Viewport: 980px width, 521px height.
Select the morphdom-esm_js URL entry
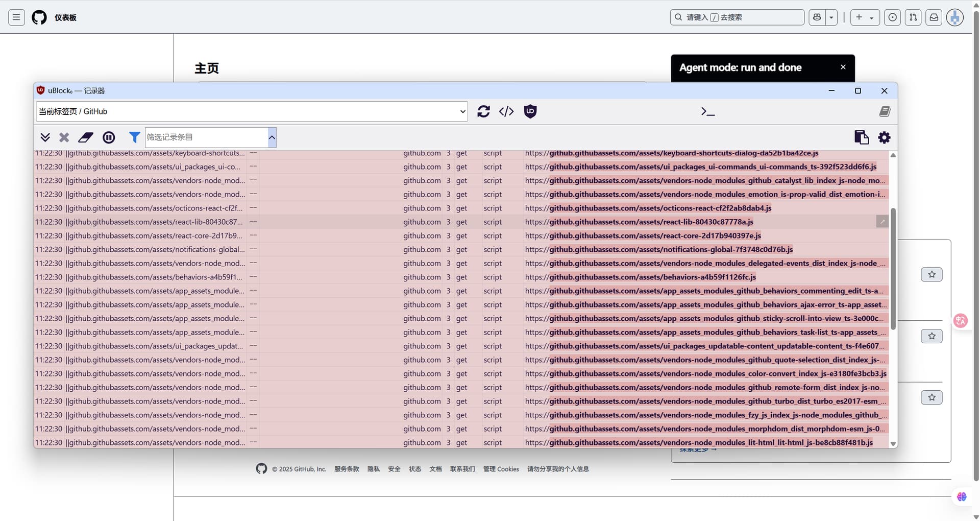click(x=706, y=429)
